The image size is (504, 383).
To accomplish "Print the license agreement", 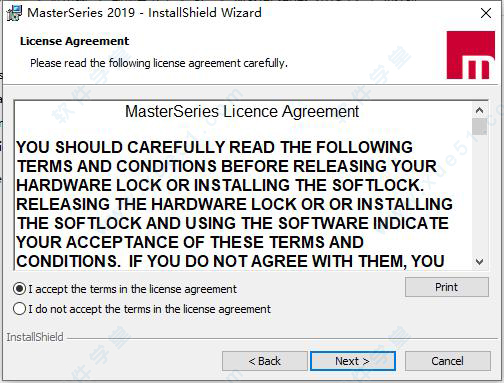I will [447, 287].
